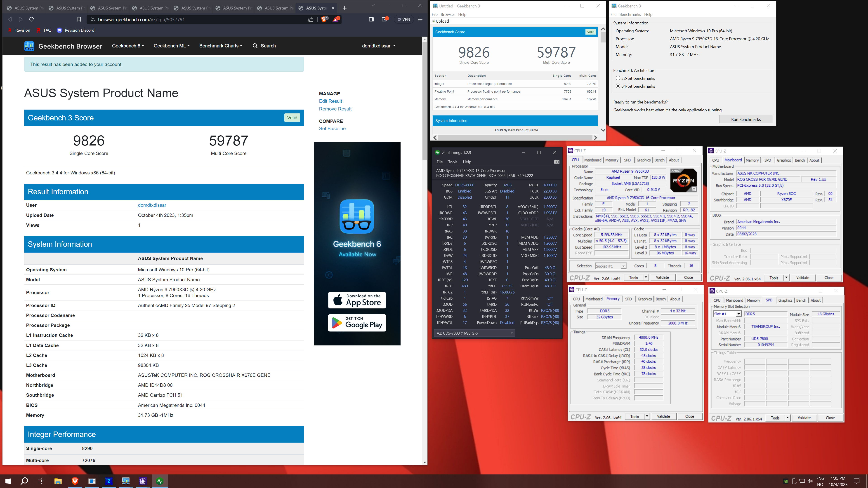The height and width of the screenshot is (488, 868).
Task: Click the Brave shields lion icon
Action: (x=324, y=19)
